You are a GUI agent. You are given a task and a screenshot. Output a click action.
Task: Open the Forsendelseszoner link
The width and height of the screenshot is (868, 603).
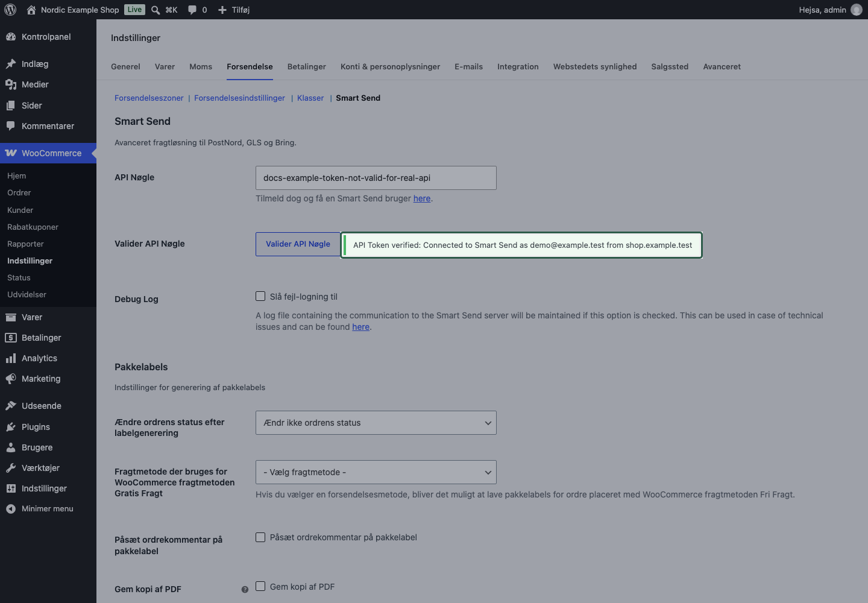tap(149, 98)
